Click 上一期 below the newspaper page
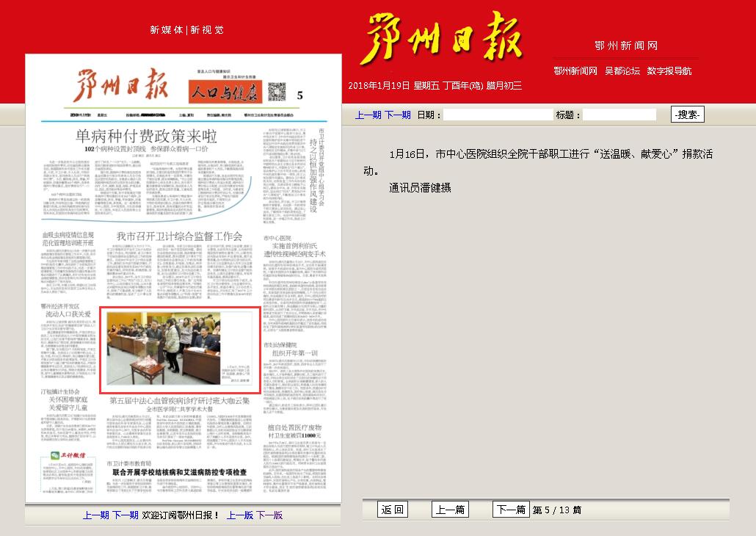 (96, 515)
